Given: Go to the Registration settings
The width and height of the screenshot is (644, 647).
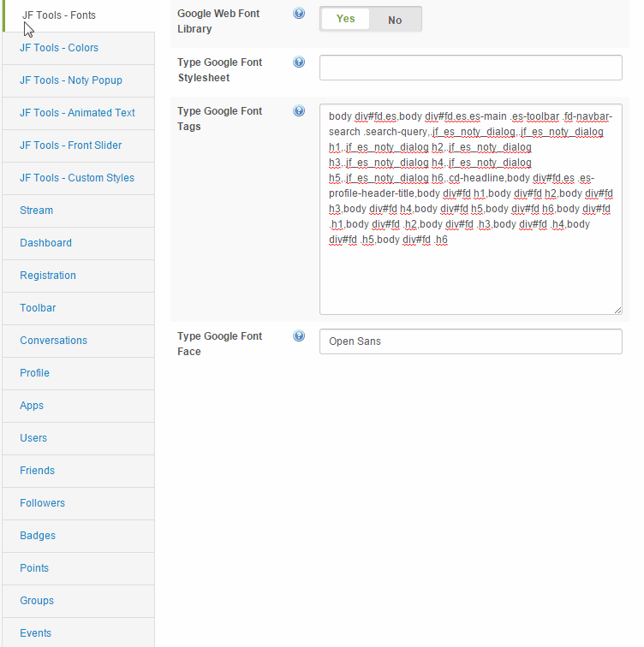Looking at the screenshot, I should coord(48,276).
